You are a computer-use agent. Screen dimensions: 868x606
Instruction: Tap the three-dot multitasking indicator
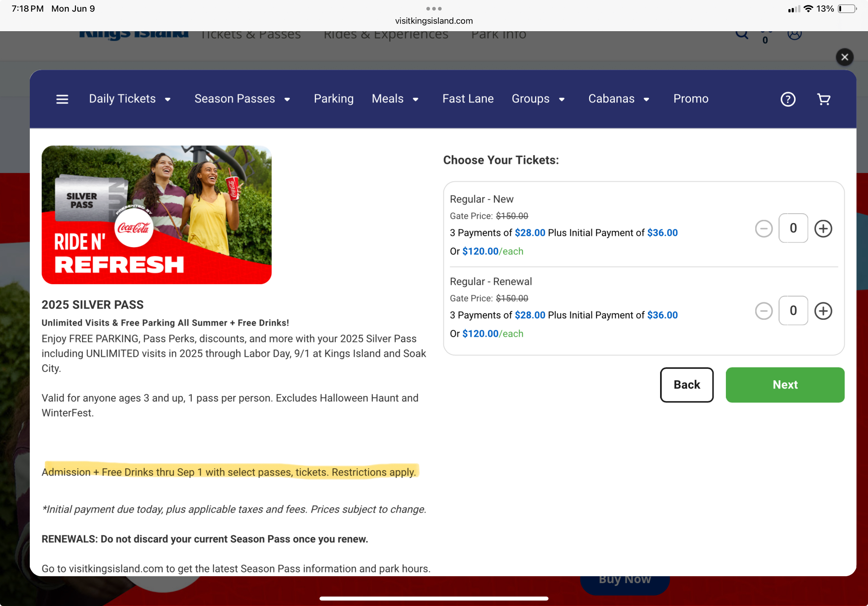tap(434, 8)
